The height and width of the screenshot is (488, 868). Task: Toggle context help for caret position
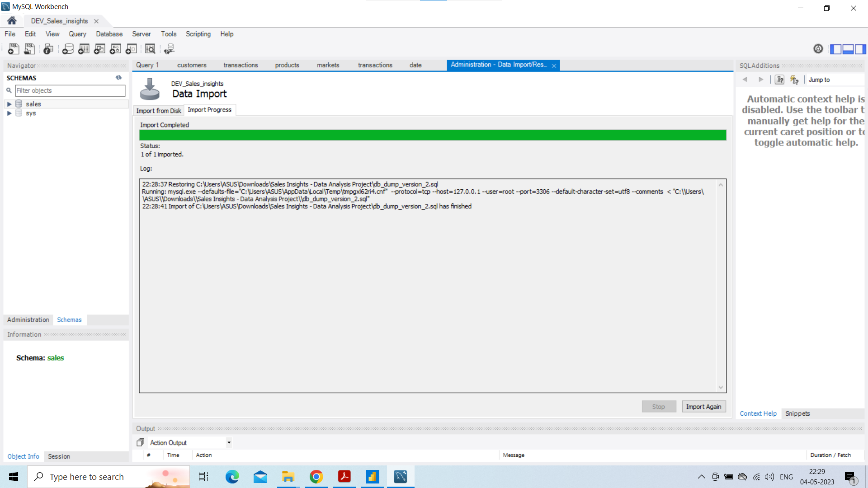click(779, 80)
